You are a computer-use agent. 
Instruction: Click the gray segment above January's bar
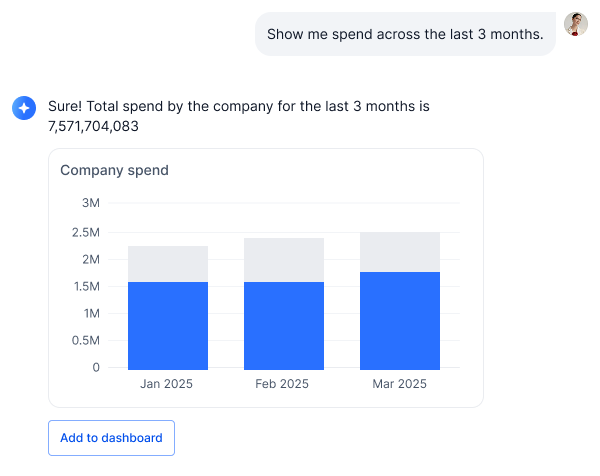click(x=168, y=264)
